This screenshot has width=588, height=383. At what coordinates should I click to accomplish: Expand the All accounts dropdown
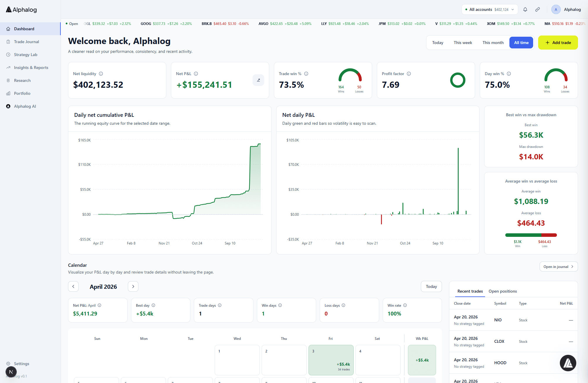coord(490,9)
